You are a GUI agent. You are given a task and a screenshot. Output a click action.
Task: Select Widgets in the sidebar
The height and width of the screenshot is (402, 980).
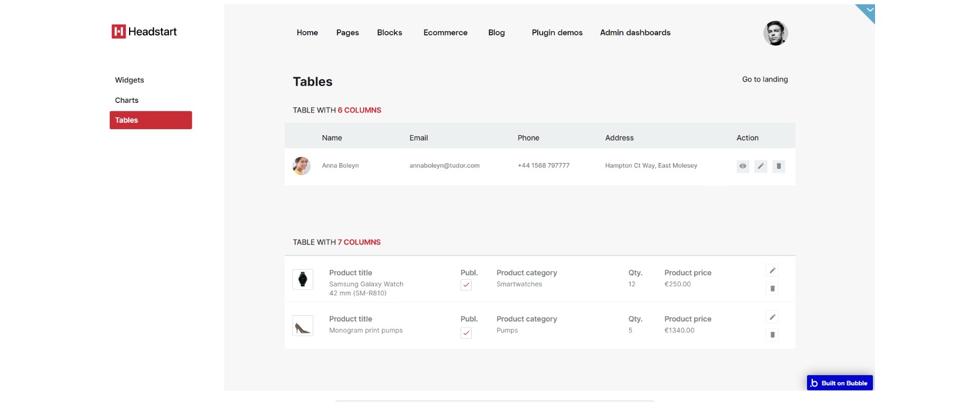(130, 80)
